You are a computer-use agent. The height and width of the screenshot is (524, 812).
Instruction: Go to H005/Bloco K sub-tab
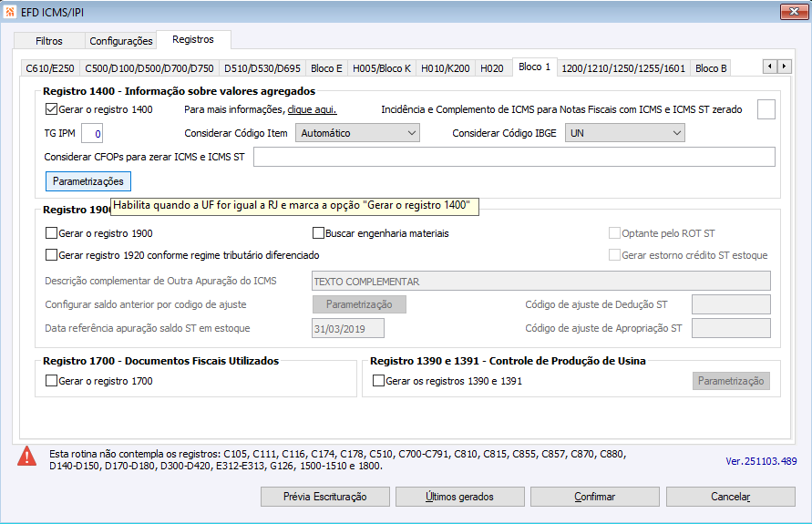(x=382, y=68)
